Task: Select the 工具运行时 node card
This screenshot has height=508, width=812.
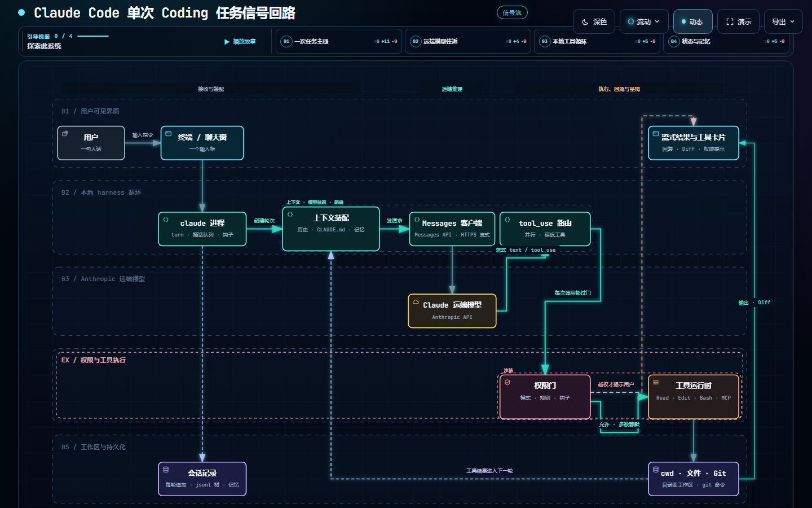Action: [694, 397]
